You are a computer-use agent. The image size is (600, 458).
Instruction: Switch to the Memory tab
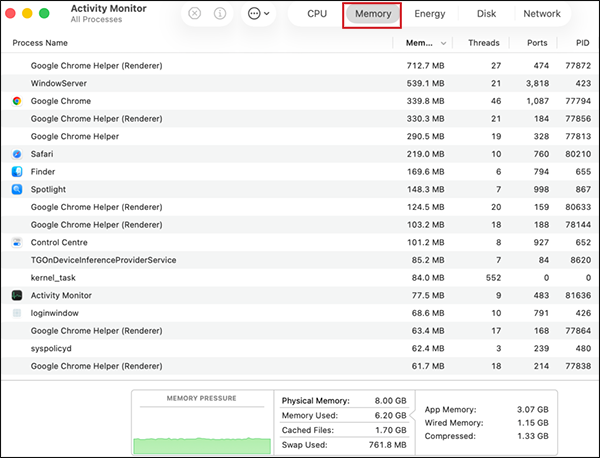373,14
